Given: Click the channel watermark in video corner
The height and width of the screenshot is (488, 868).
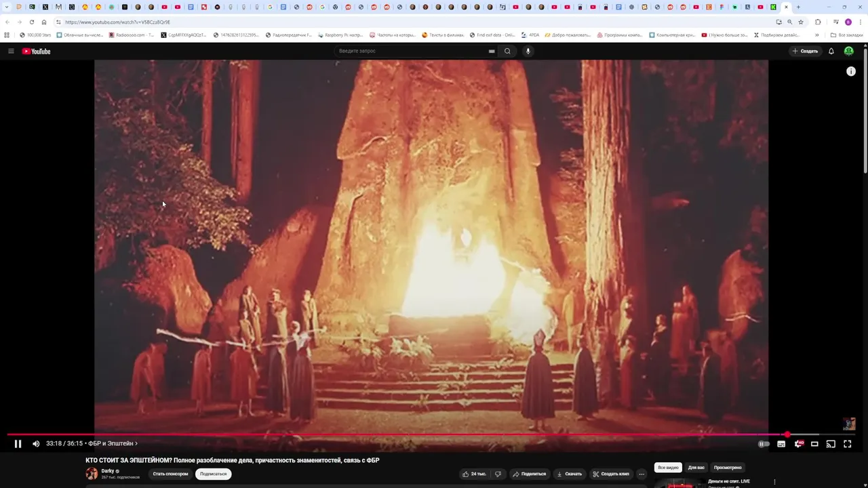Looking at the screenshot, I should click(849, 424).
